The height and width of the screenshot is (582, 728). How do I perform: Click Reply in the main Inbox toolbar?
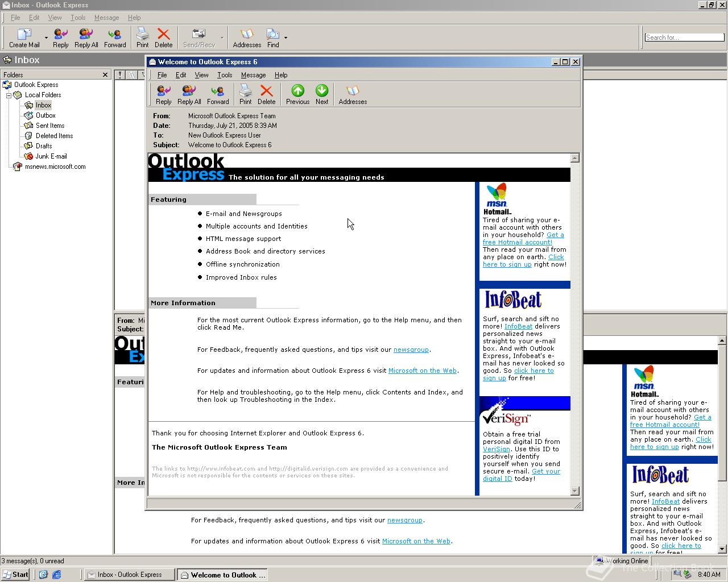coord(60,38)
